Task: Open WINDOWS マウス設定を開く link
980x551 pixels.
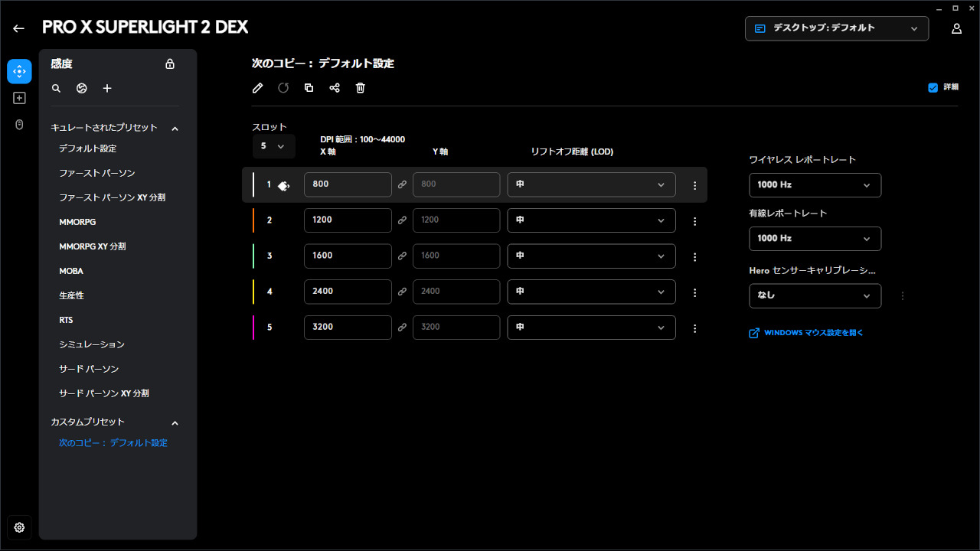Action: pyautogui.click(x=806, y=333)
